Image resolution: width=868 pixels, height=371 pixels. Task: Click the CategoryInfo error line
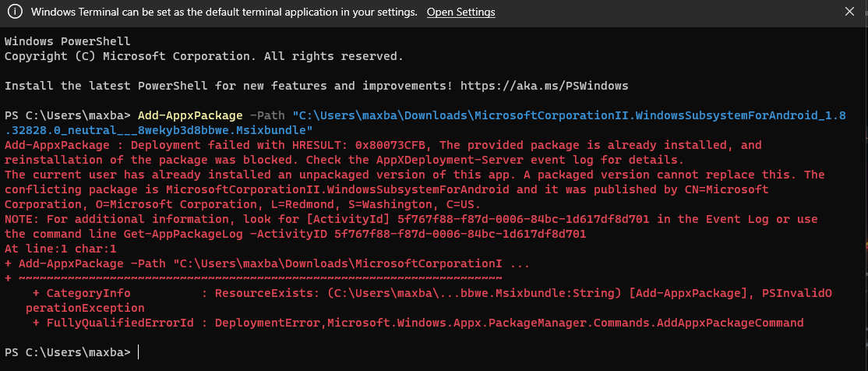pyautogui.click(x=429, y=300)
